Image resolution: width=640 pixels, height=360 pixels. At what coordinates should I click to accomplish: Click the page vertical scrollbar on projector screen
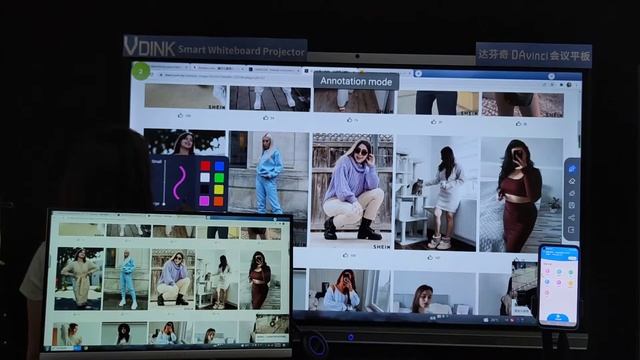pos(580,135)
